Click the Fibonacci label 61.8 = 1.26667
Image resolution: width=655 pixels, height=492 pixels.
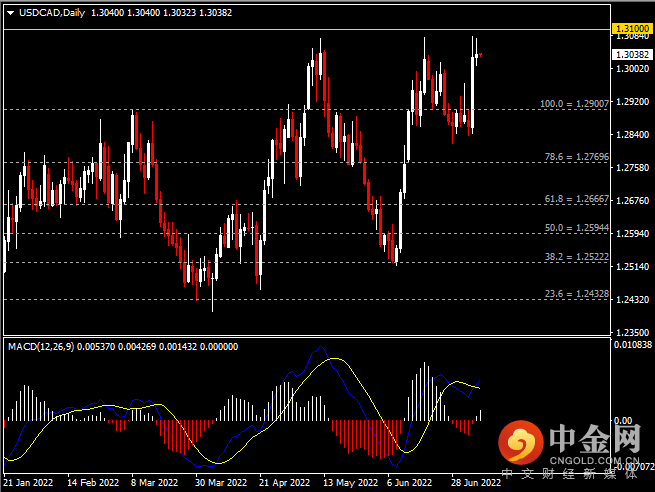[x=577, y=199]
